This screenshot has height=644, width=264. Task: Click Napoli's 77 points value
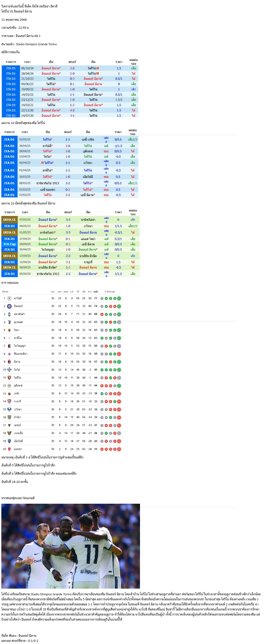[96, 298]
